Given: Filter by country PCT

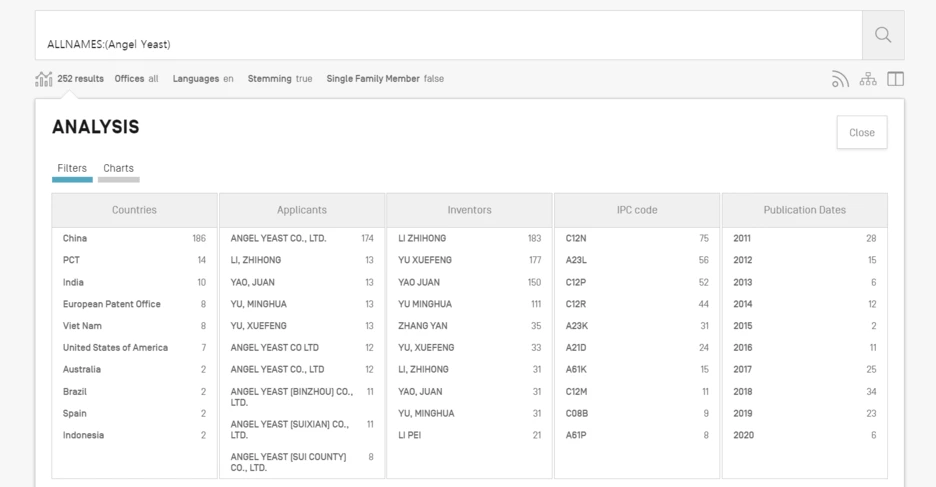Looking at the screenshot, I should 134,260.
